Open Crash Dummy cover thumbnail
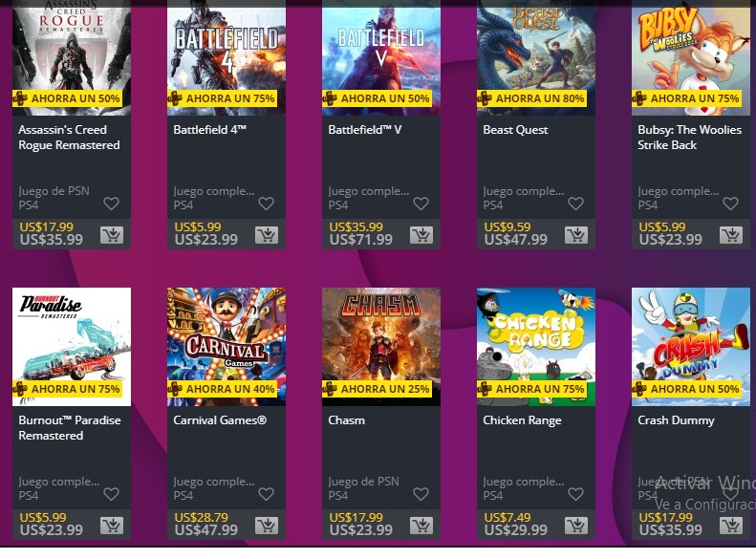 click(x=691, y=339)
